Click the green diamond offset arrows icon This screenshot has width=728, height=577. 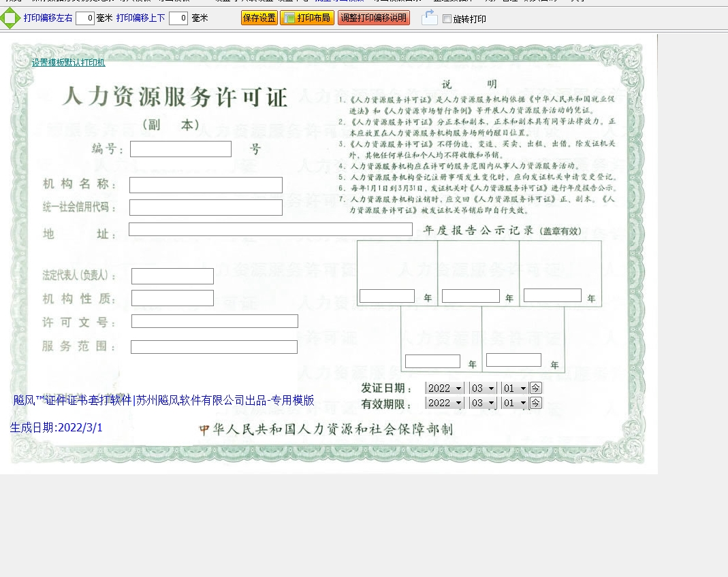coord(10,18)
